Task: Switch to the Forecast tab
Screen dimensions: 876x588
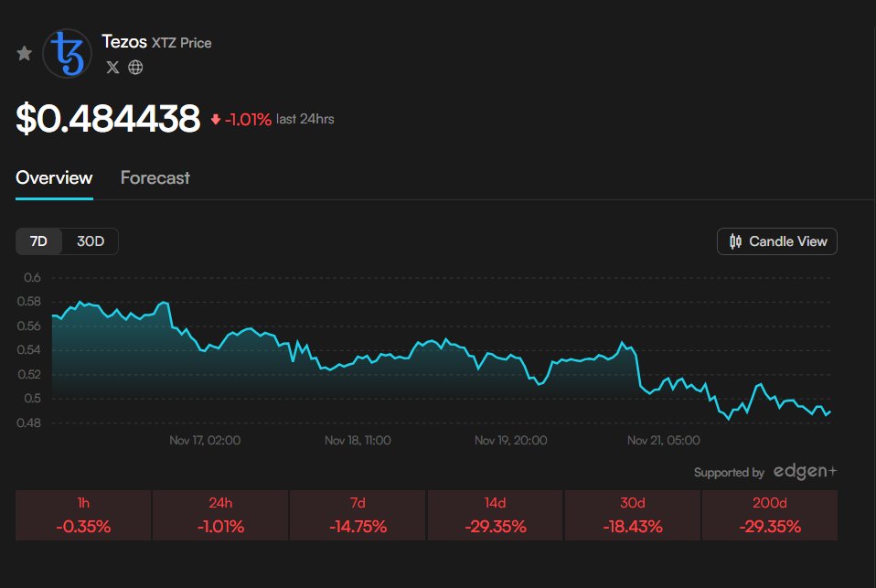Action: pyautogui.click(x=155, y=177)
